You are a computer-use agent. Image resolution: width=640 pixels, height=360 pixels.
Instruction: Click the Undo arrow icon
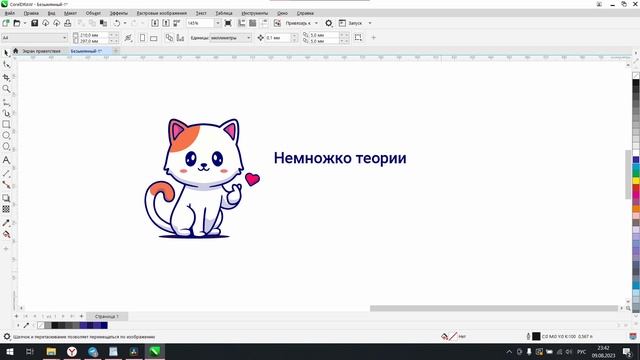(x=117, y=23)
